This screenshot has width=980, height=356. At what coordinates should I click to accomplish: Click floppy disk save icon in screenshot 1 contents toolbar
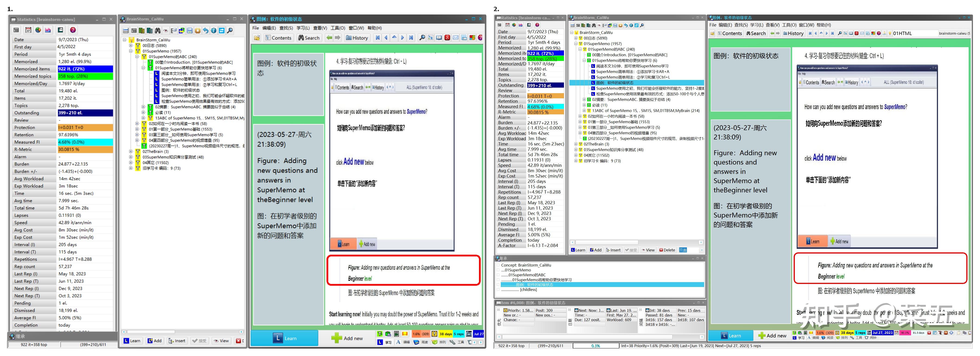[x=189, y=31]
